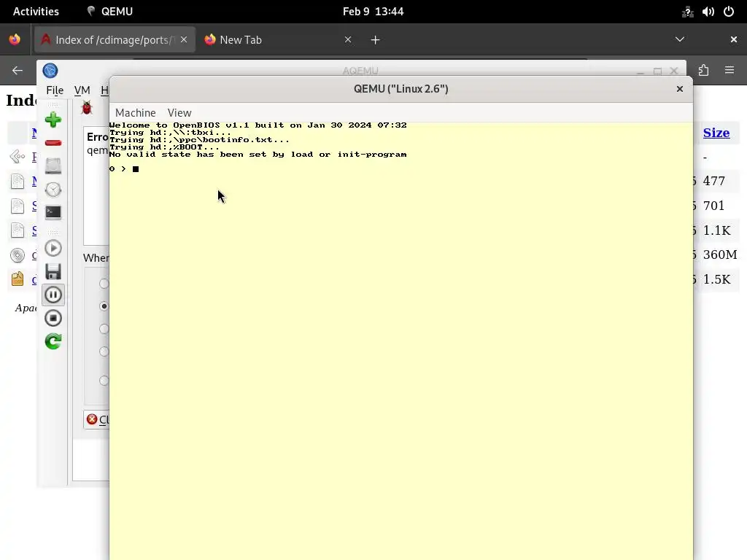Open the hard disk drive icon in AQEMU toolbar
This screenshot has height=560, width=747.
[53, 166]
